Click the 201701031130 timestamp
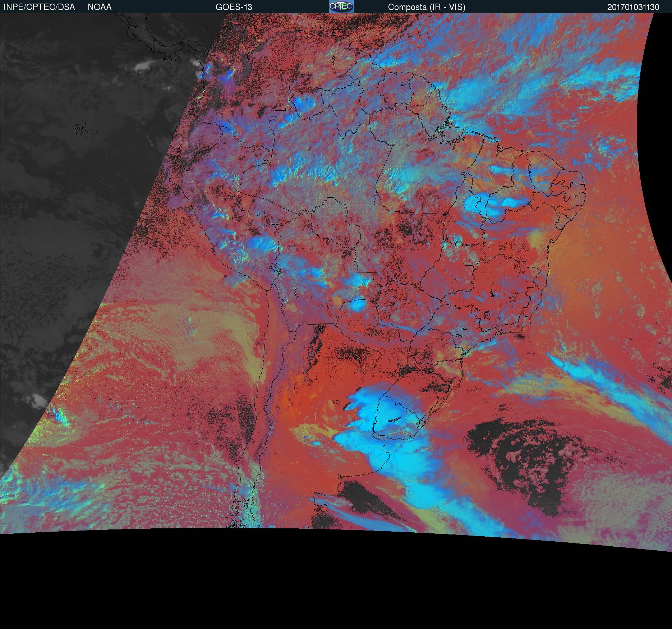The width and height of the screenshot is (672, 629). (x=633, y=7)
